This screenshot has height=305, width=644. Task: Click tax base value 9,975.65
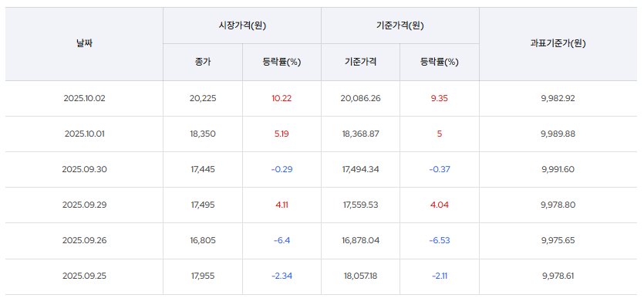[558, 240]
